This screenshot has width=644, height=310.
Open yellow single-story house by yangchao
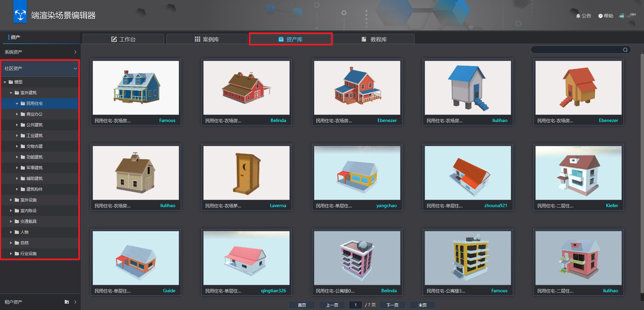coord(357,173)
